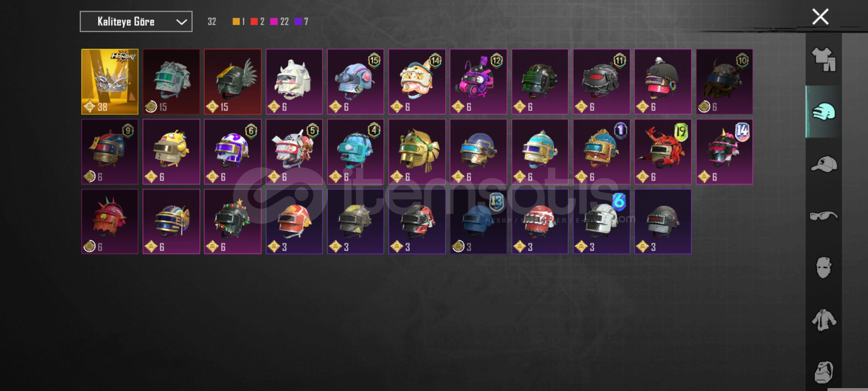Open the sunglasses category icon

point(824,216)
